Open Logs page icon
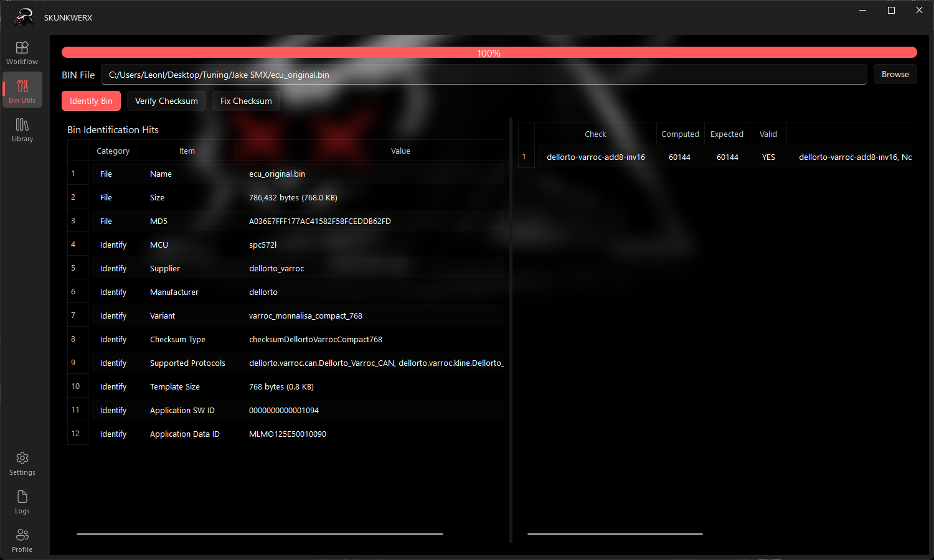Image resolution: width=934 pixels, height=560 pixels. (22, 502)
